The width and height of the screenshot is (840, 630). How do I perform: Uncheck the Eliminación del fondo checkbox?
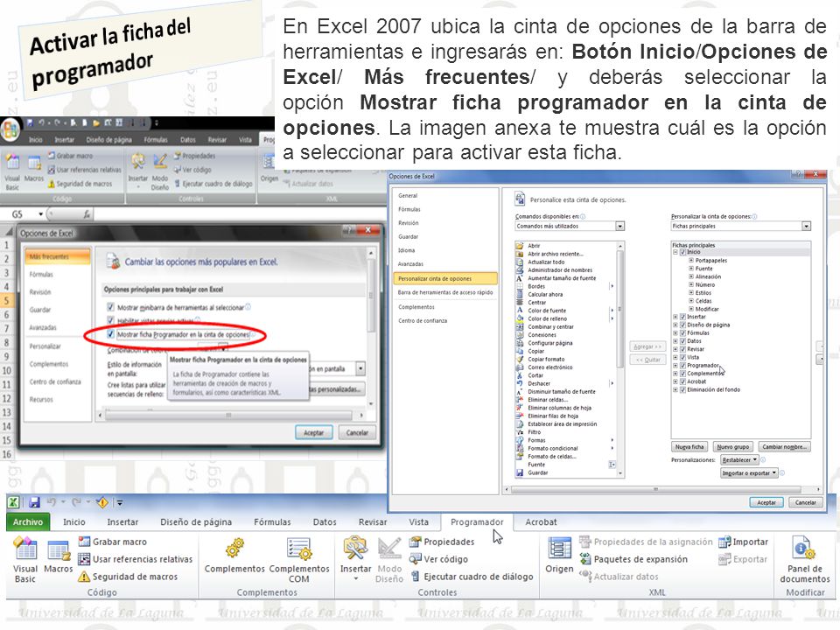pyautogui.click(x=683, y=389)
